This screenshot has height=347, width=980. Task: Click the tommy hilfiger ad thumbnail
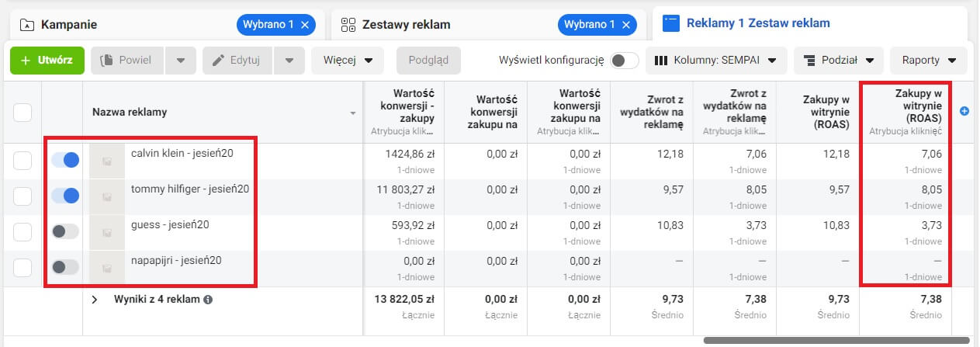106,196
